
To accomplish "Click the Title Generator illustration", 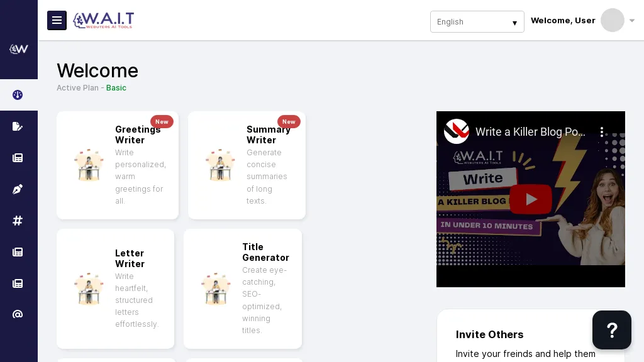I will click(216, 289).
